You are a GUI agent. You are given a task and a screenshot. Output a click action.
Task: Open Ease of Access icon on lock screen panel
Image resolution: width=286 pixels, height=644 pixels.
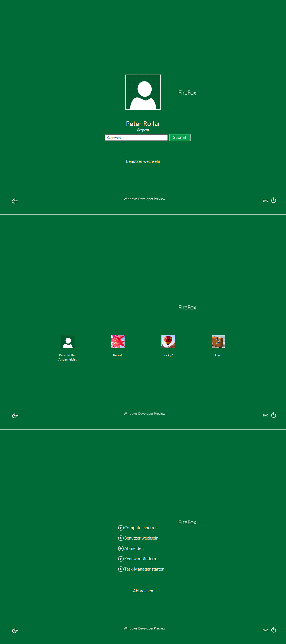click(x=15, y=201)
